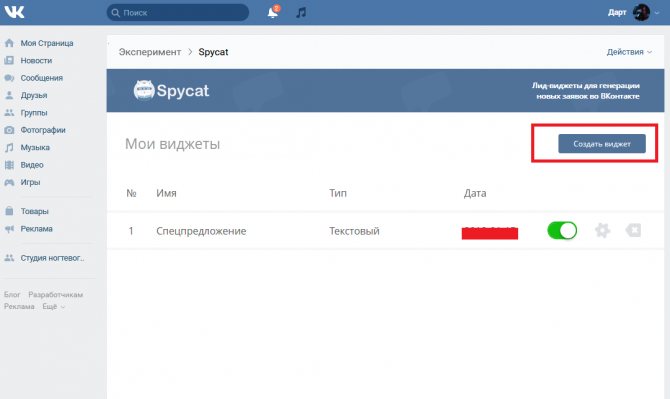
Task: Open Реклама next to the megaphone
Action: coord(36,229)
